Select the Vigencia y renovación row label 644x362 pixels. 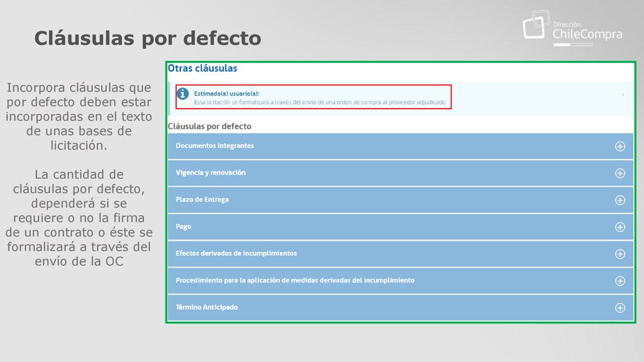(x=211, y=173)
